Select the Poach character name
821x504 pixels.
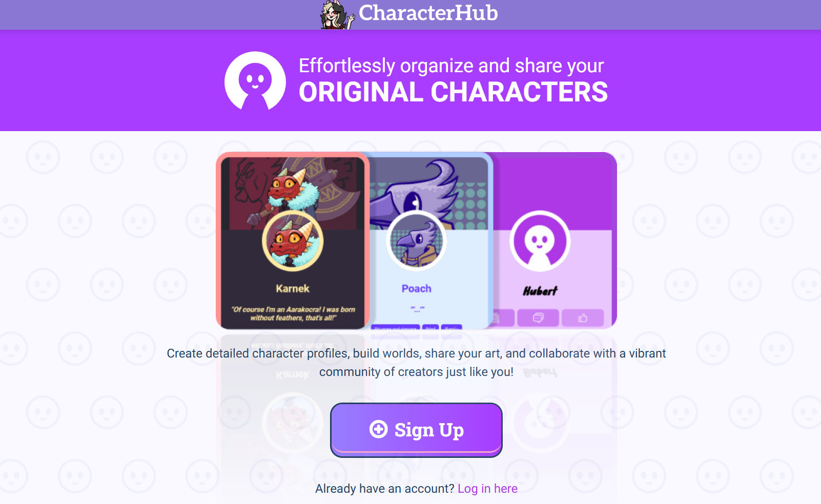[417, 288]
